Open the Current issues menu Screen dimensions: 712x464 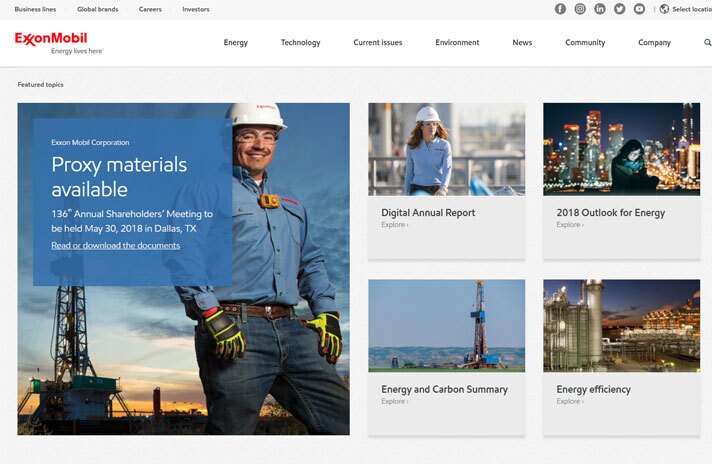click(x=378, y=43)
